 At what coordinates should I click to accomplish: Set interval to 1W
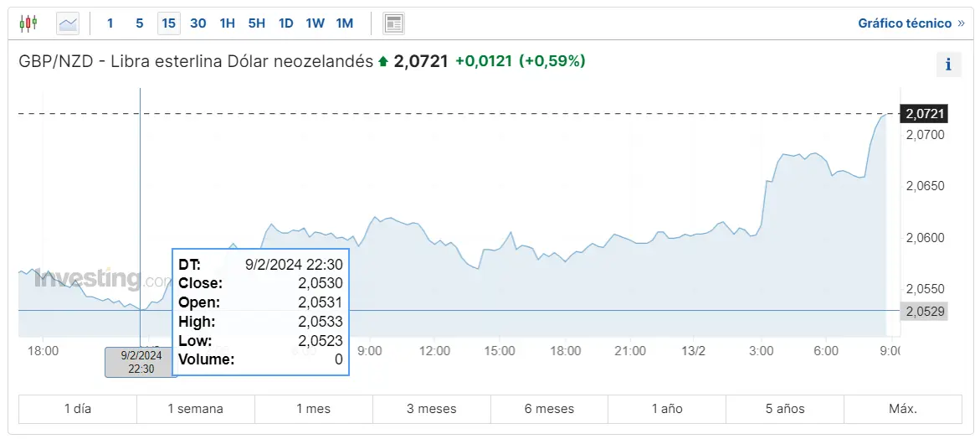pos(315,23)
